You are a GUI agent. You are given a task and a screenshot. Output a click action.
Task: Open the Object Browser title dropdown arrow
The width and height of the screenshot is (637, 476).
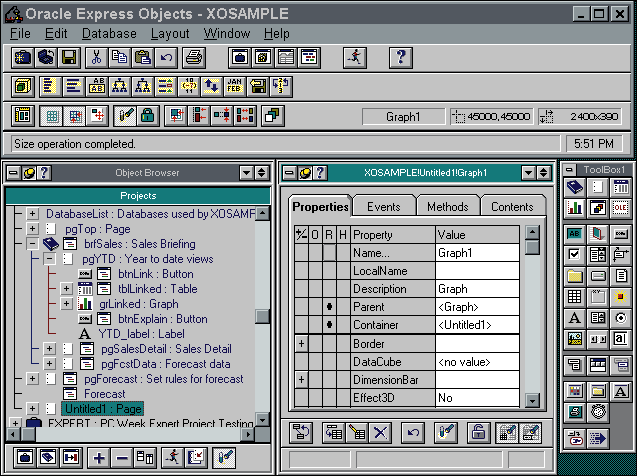(x=246, y=173)
